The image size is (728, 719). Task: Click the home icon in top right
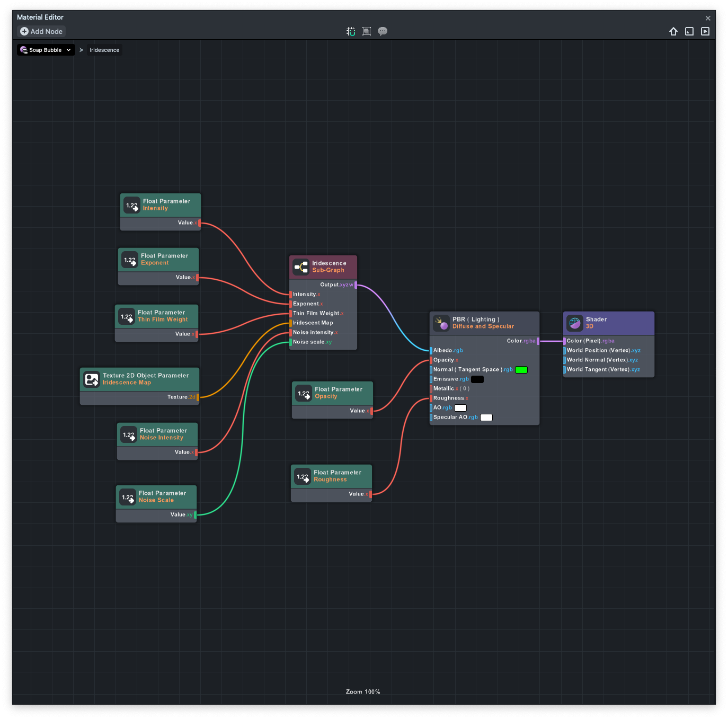[x=673, y=31]
